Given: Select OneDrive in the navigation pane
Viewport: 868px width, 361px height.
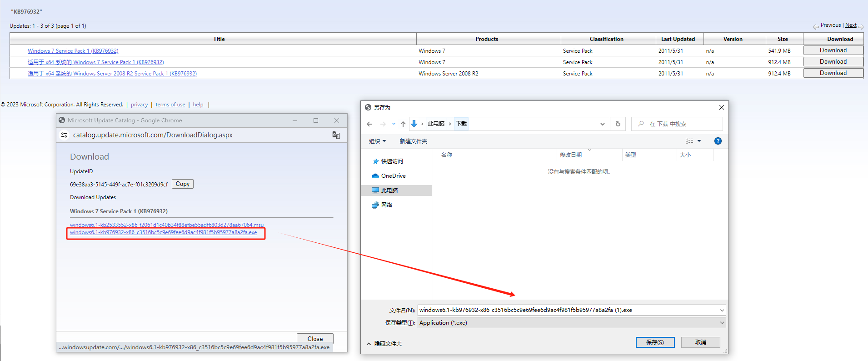Looking at the screenshot, I should coord(393,176).
